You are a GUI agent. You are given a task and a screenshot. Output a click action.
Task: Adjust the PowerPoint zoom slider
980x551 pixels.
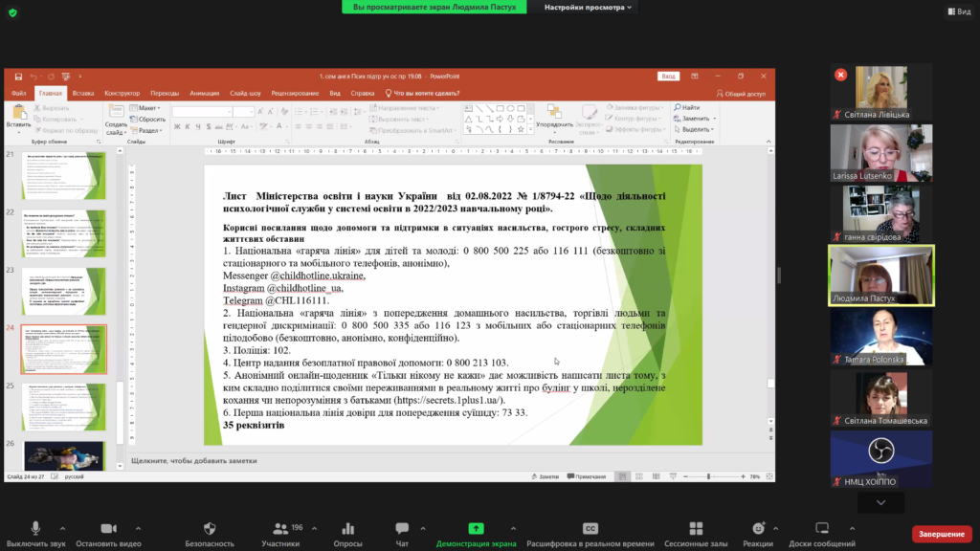point(708,476)
